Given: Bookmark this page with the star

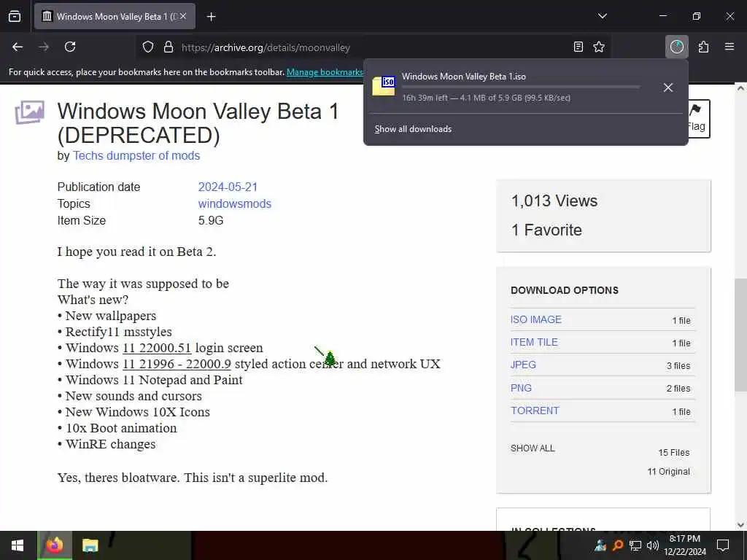Looking at the screenshot, I should click(x=599, y=47).
